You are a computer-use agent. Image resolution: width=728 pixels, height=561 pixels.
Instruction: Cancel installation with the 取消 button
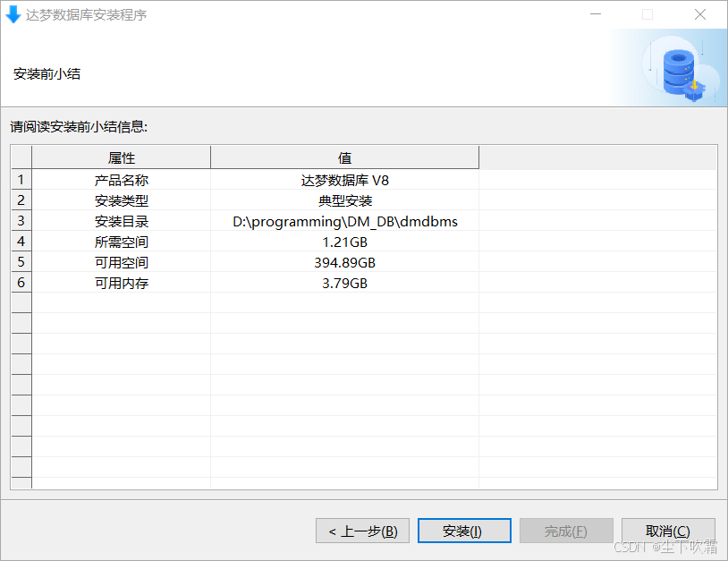[668, 530]
